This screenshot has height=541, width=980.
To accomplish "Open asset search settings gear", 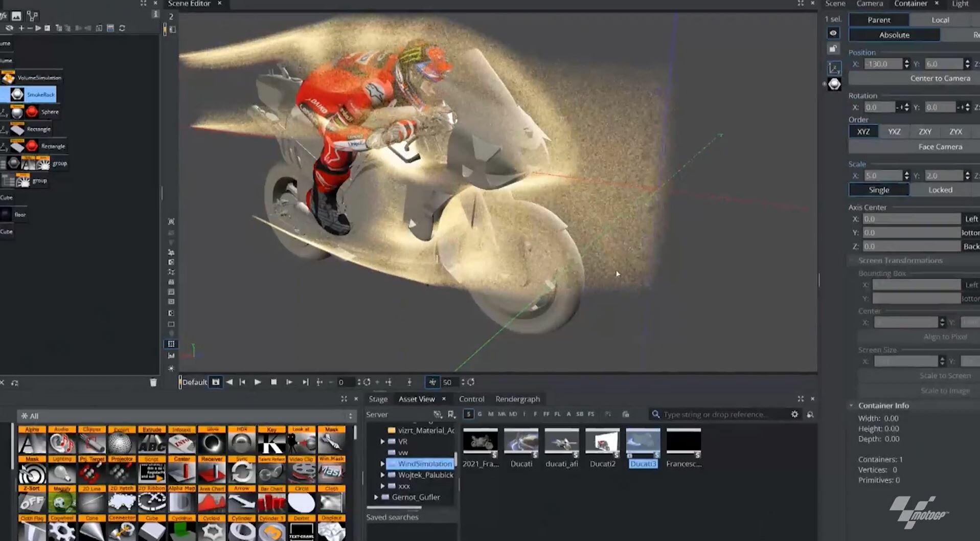I will [794, 414].
